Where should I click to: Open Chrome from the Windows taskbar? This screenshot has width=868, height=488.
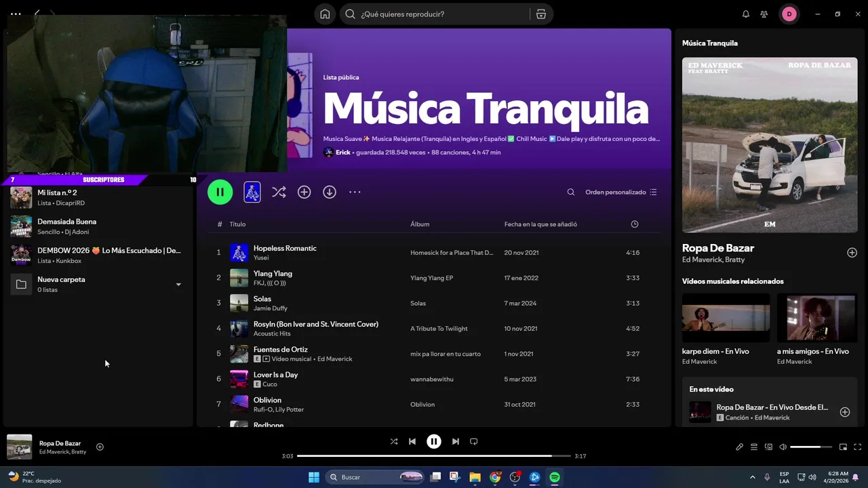(495, 477)
